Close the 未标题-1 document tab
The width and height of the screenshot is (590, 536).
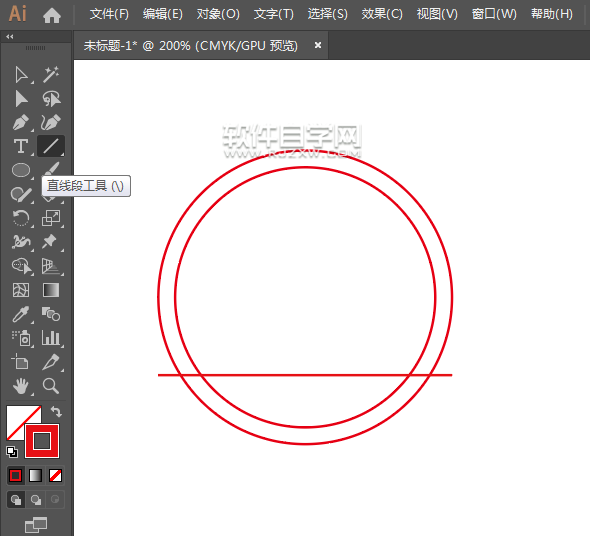[318, 45]
